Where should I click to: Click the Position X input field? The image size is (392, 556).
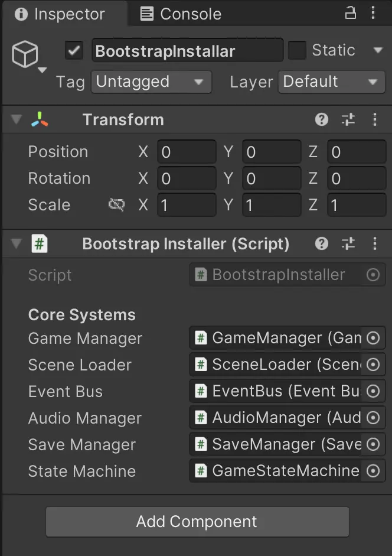click(x=187, y=152)
